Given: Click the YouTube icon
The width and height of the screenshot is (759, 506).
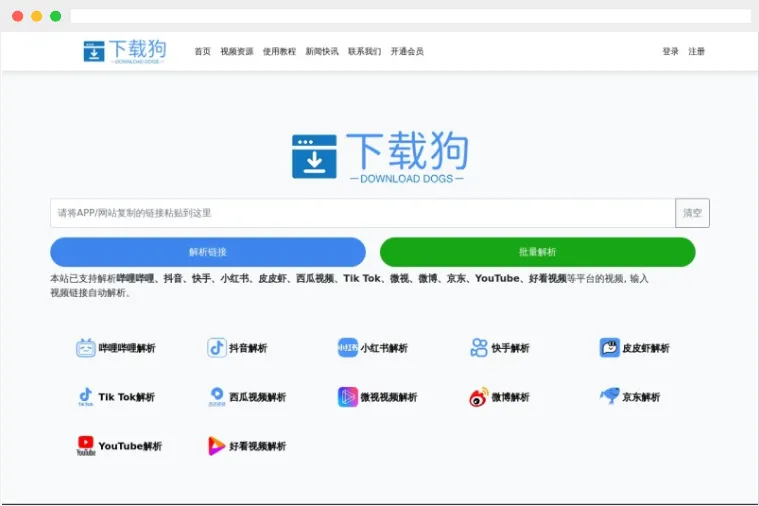Looking at the screenshot, I should pyautogui.click(x=86, y=446).
